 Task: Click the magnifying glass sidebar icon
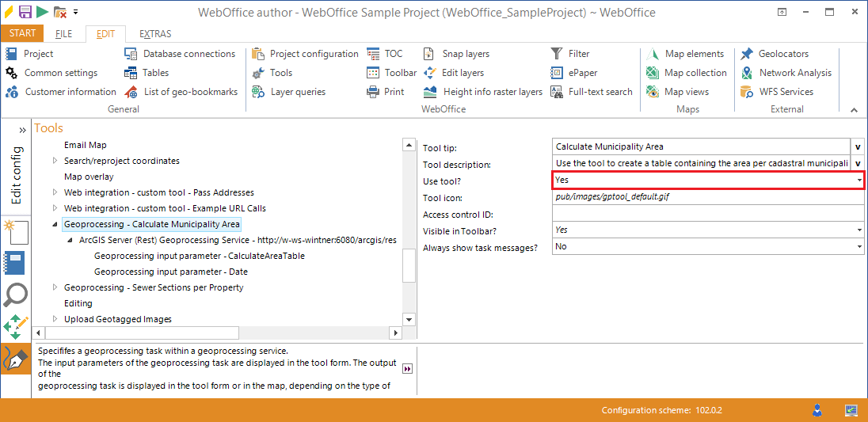[16, 295]
